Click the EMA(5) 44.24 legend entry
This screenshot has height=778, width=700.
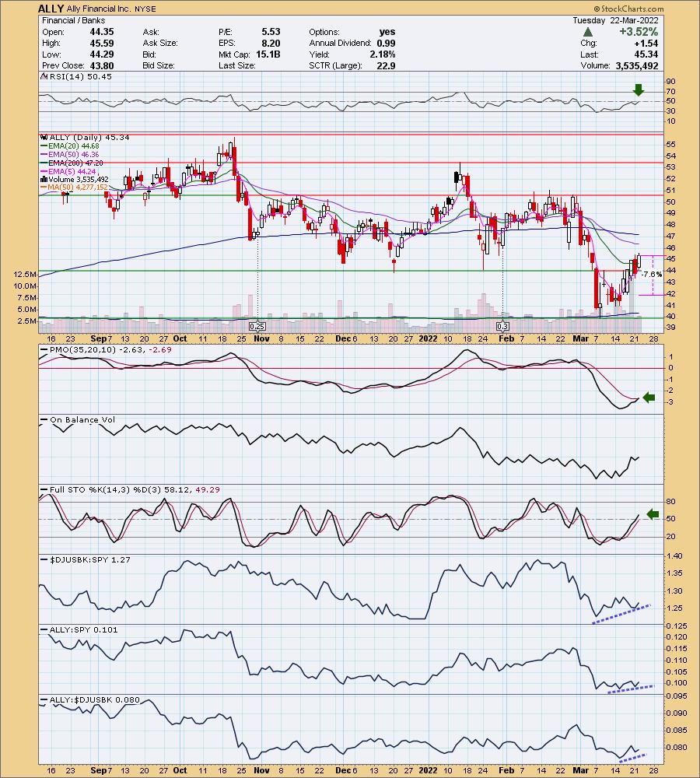point(68,171)
